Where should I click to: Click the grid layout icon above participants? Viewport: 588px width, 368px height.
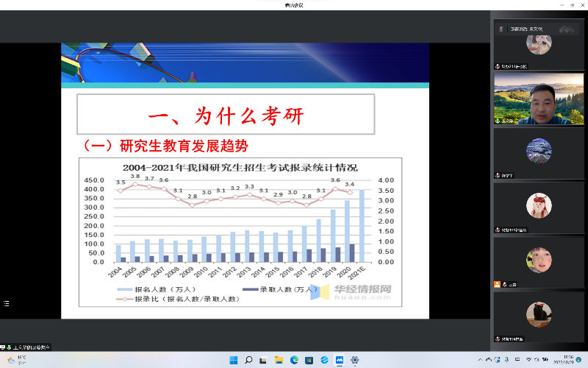(566, 29)
